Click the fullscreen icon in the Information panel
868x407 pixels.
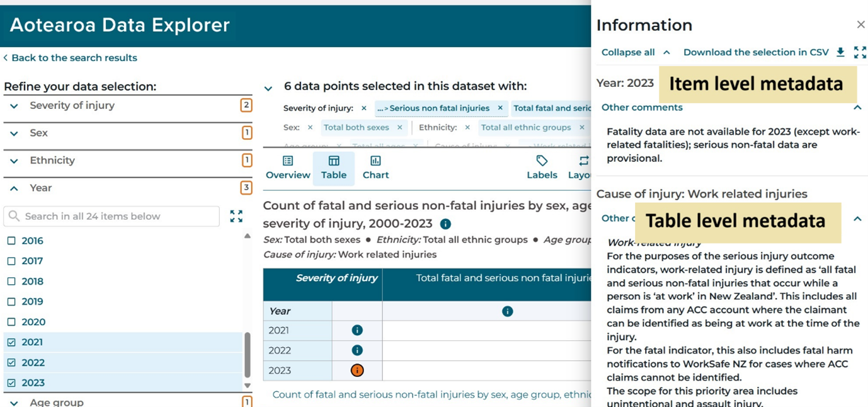[x=860, y=52]
